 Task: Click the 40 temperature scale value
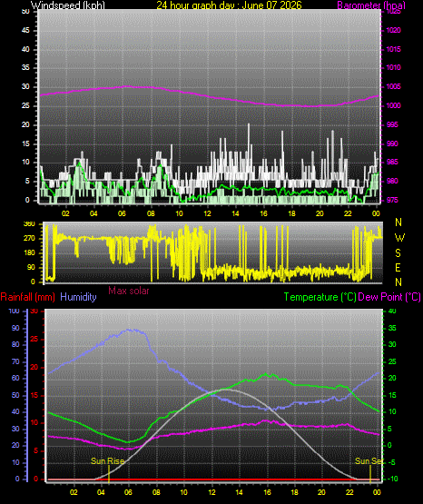click(x=392, y=311)
